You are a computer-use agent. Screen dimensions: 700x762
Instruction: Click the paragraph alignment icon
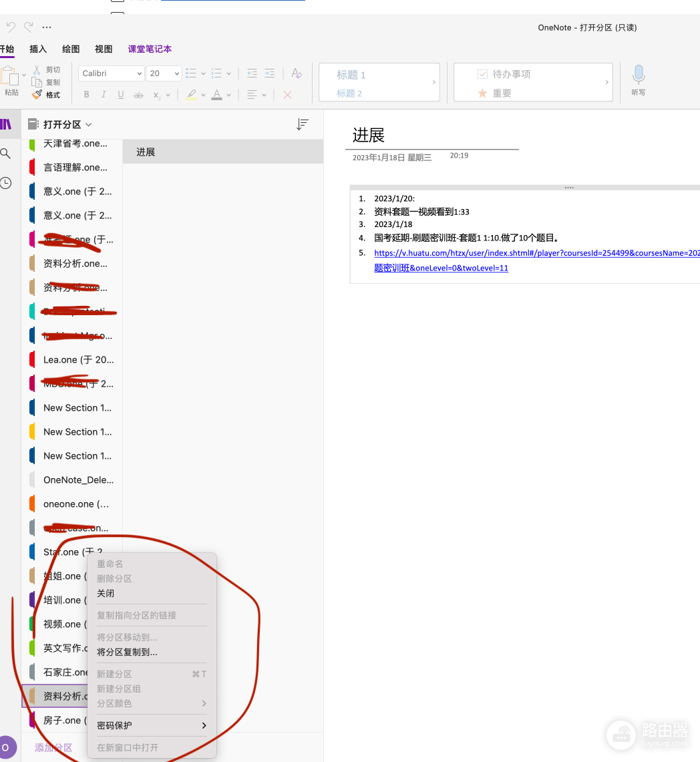point(252,95)
